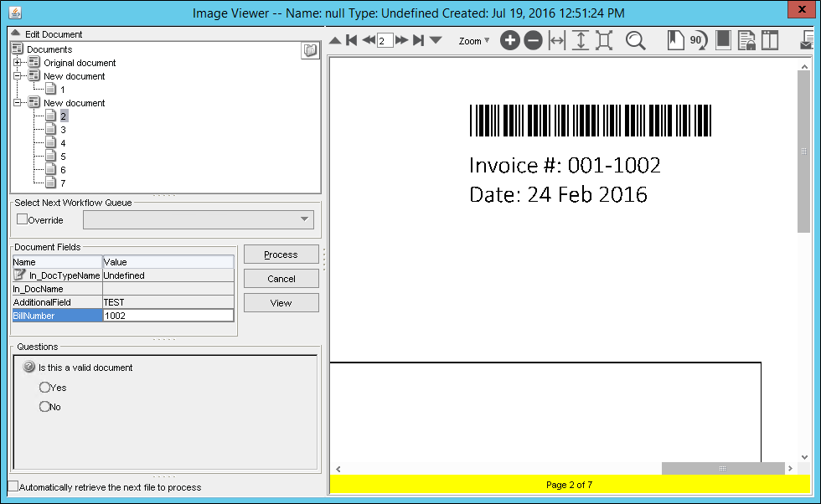Click the Cancel button
The width and height of the screenshot is (821, 504).
click(x=281, y=279)
